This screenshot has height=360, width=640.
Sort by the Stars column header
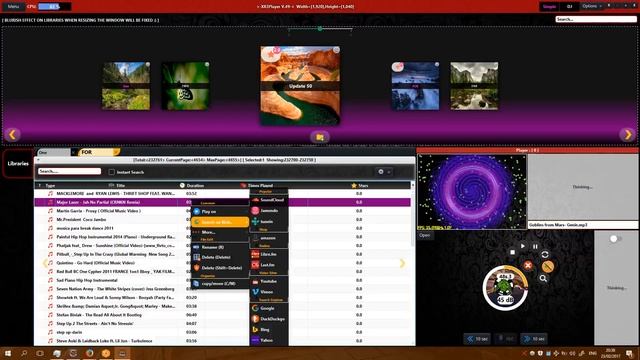point(360,185)
